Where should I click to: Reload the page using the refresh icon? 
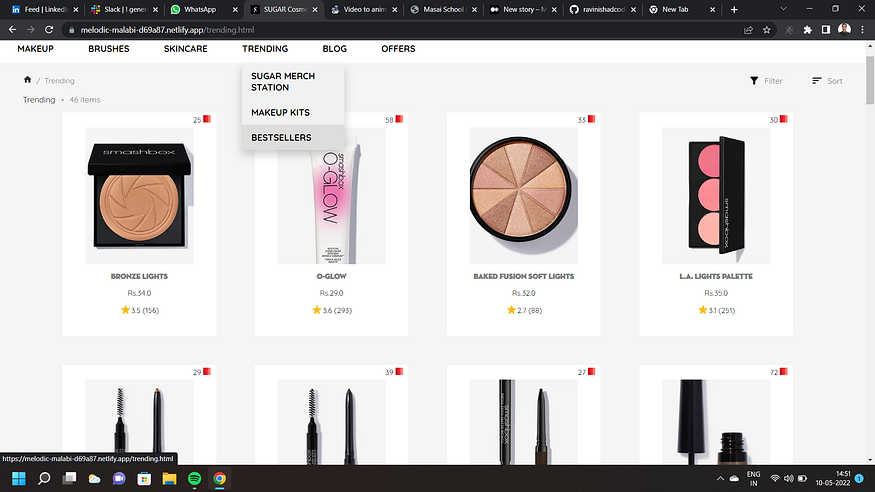(x=49, y=30)
